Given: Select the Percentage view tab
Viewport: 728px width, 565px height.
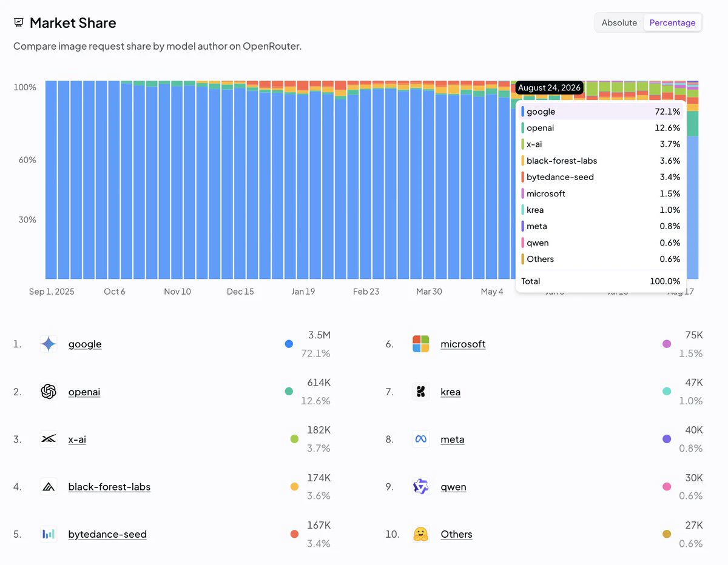Looking at the screenshot, I should click(x=672, y=22).
